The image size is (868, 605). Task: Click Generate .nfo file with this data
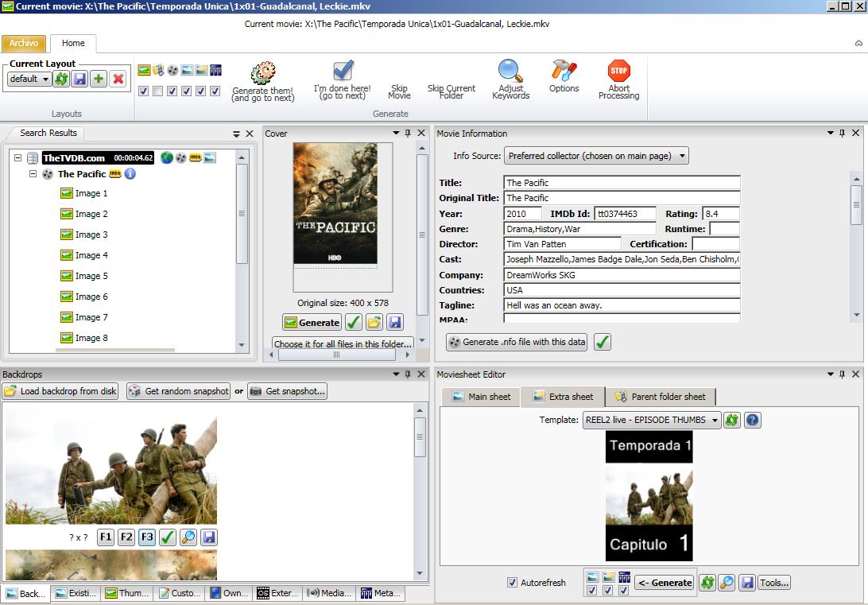click(x=517, y=342)
